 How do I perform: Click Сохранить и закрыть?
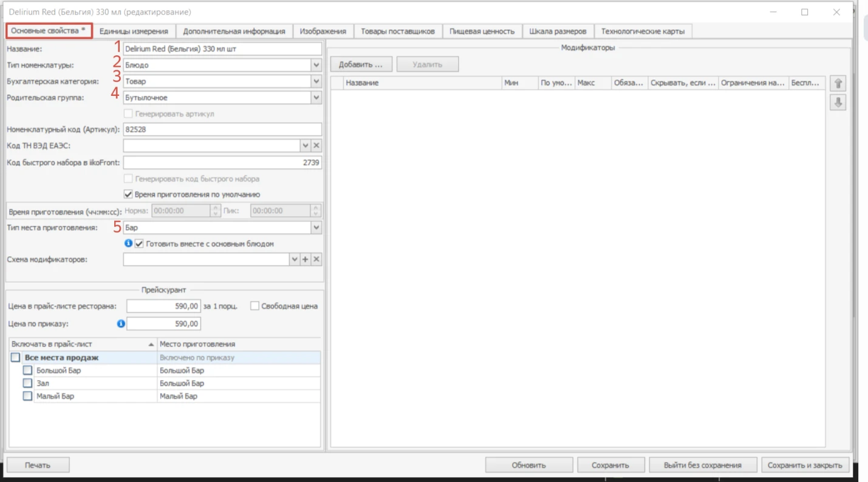[x=805, y=465]
